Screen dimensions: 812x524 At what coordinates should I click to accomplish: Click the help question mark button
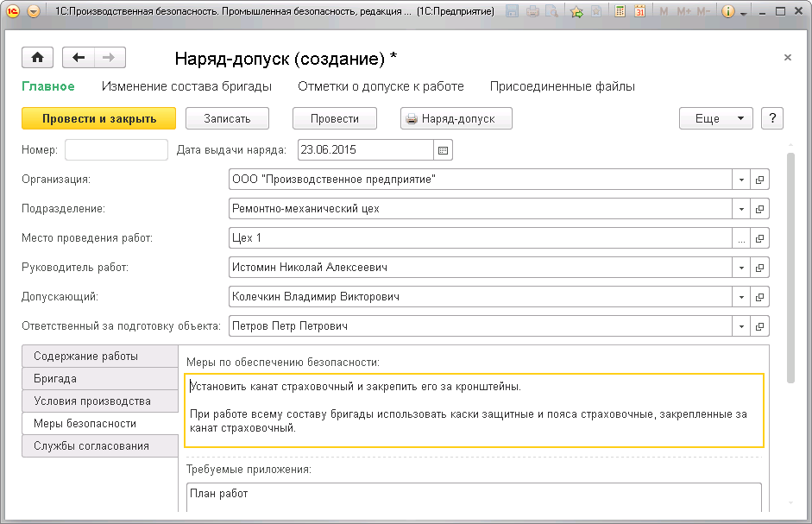[772, 119]
